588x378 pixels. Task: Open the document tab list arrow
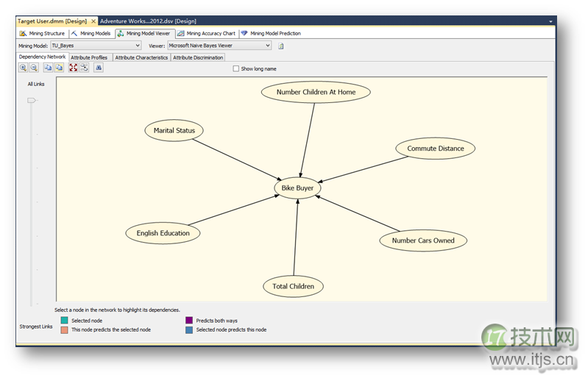tap(550, 22)
